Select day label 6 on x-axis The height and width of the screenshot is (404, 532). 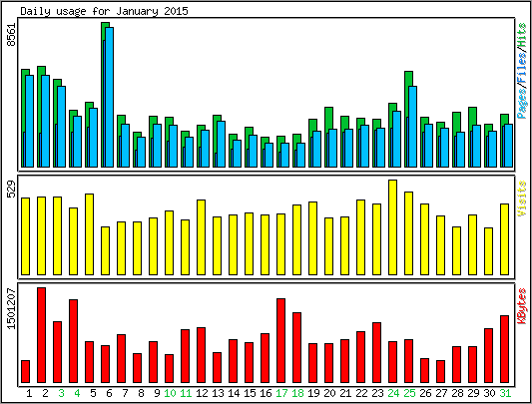point(109,393)
